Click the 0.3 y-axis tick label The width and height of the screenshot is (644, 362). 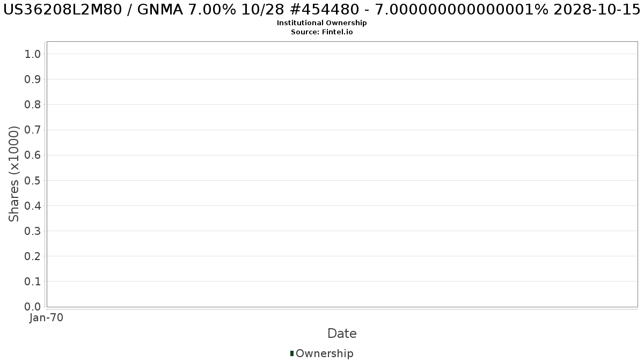point(33,231)
